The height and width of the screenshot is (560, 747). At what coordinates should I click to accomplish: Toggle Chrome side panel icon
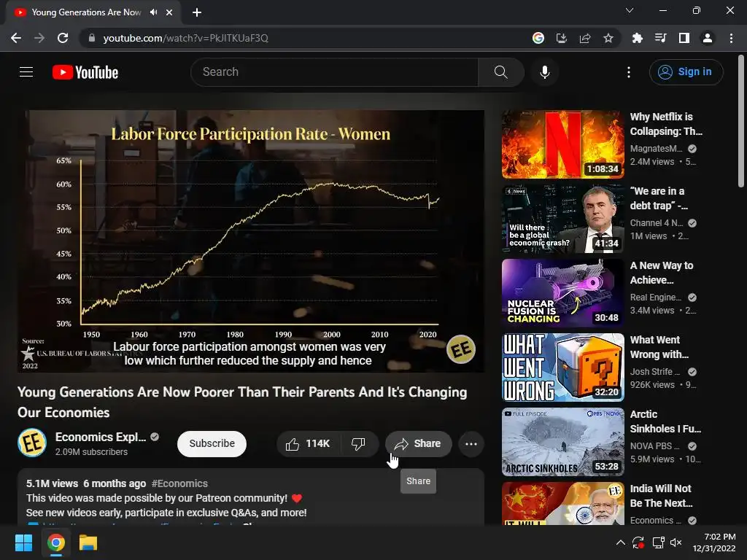[684, 38]
